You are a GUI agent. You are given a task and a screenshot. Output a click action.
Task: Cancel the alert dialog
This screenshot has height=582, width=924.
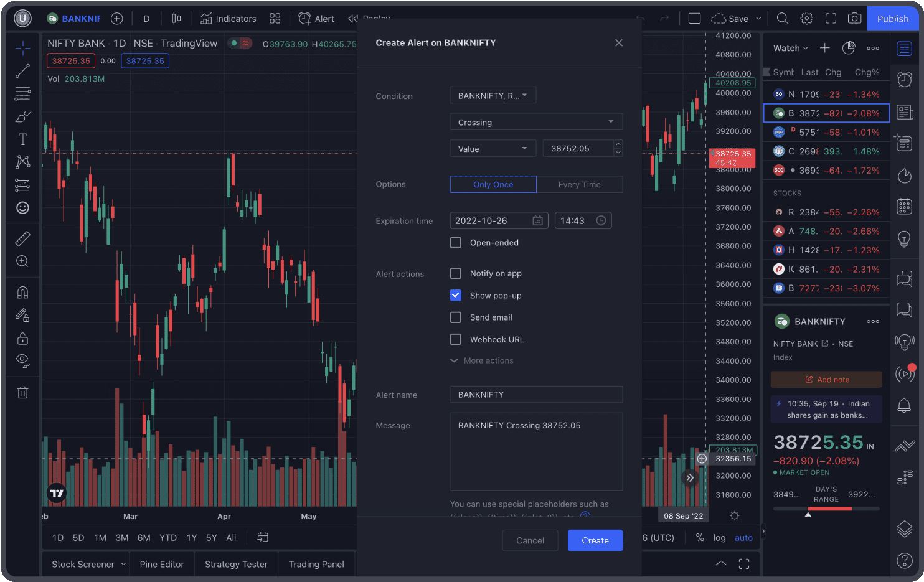(x=530, y=540)
